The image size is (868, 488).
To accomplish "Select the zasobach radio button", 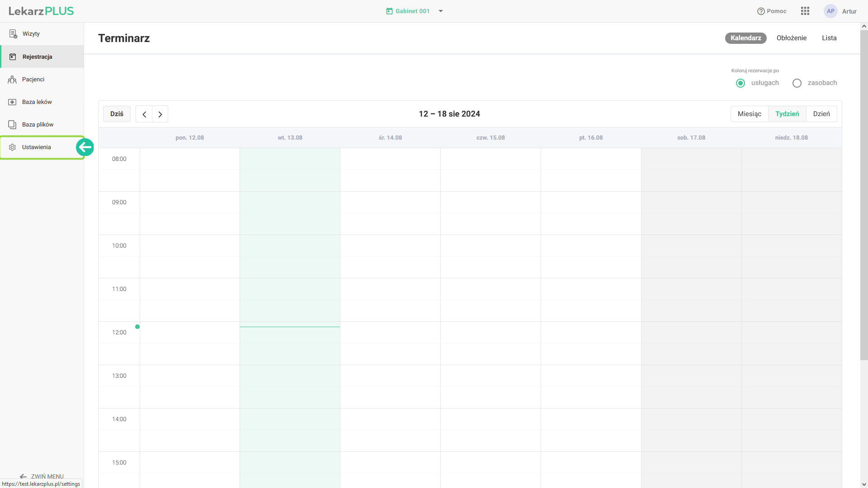I will click(797, 83).
